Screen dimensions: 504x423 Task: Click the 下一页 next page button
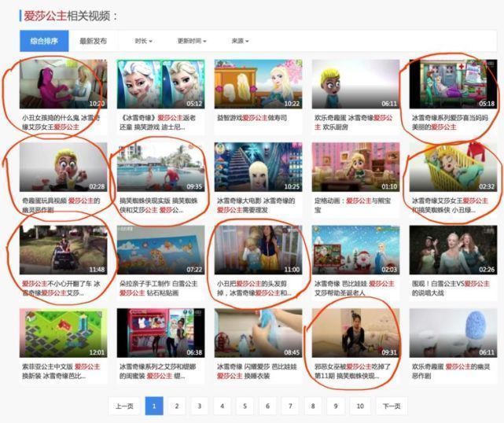pos(391,406)
